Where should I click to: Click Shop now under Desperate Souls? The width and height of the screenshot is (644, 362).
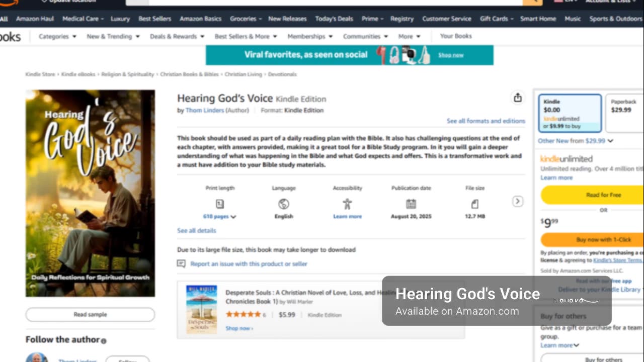239,328
